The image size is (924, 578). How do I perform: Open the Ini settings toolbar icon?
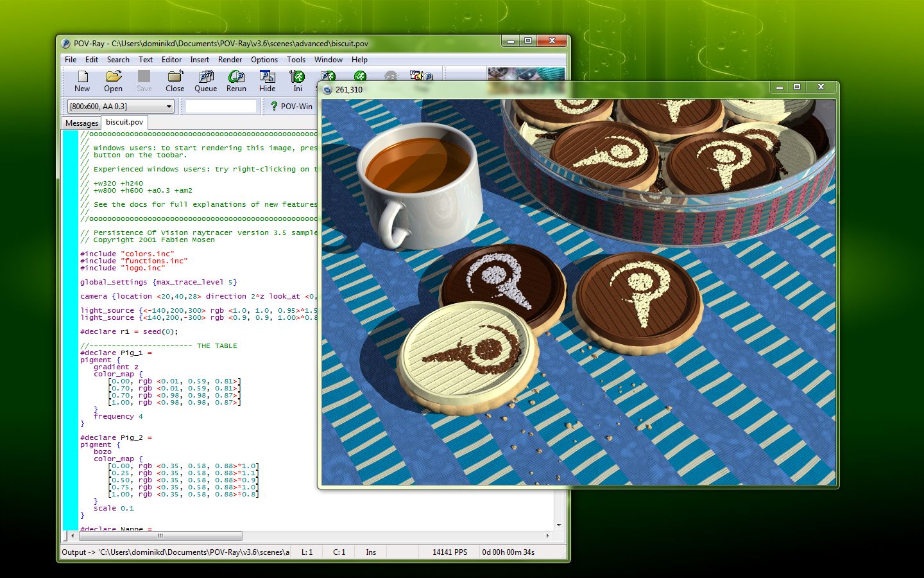[298, 82]
